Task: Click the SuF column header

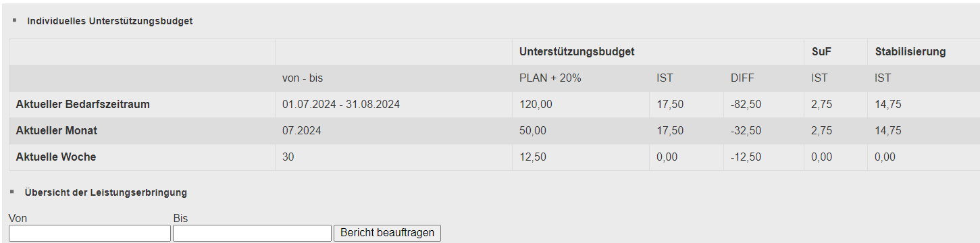Action: pyautogui.click(x=821, y=51)
